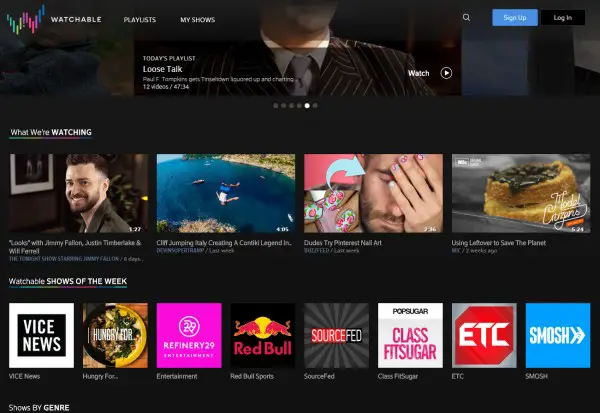Click the Watch label in banner
The height and width of the screenshot is (413, 600).
tap(419, 73)
